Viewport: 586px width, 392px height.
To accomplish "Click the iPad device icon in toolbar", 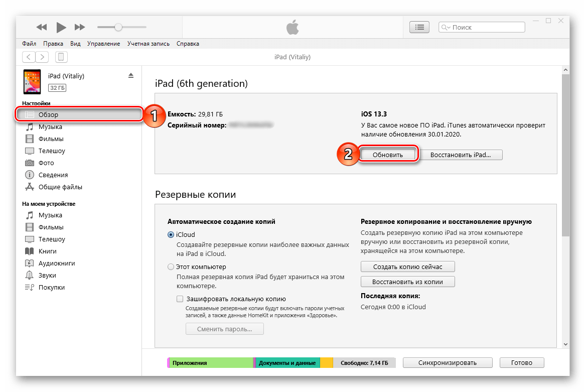I will [x=61, y=57].
